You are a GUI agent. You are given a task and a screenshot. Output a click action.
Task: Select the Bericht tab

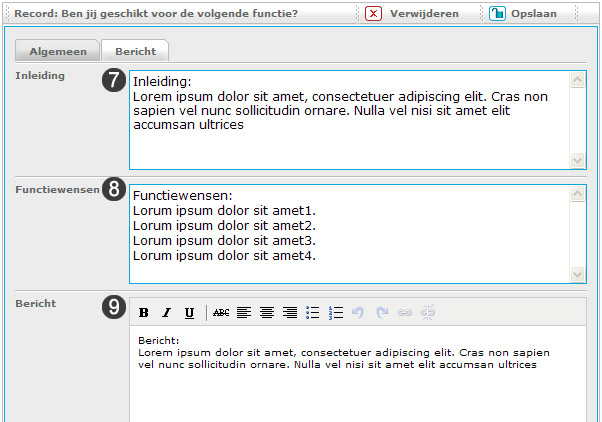coord(135,51)
